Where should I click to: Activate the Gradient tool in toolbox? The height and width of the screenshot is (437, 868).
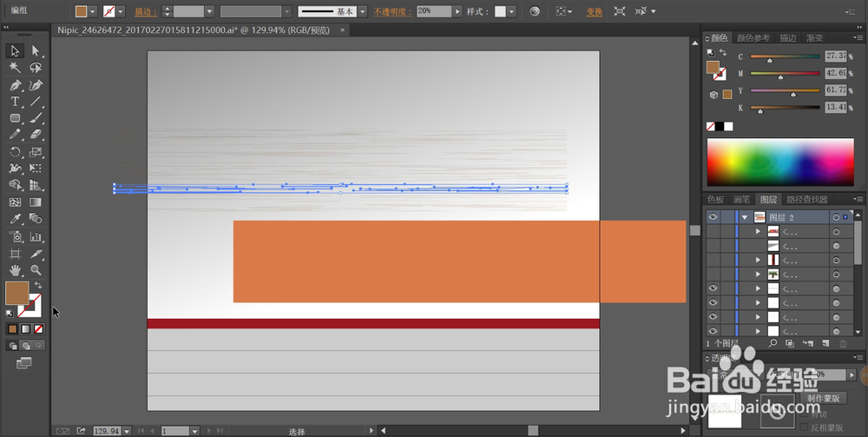tap(36, 202)
